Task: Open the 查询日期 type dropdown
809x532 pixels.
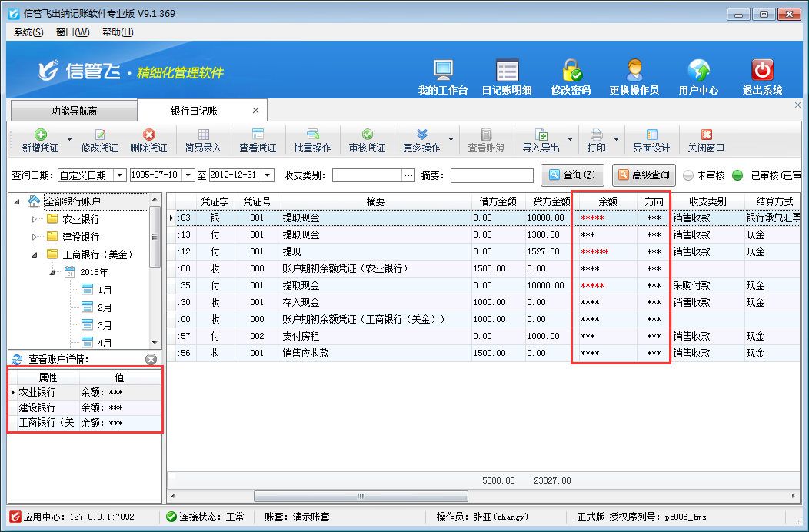Action: (119, 175)
